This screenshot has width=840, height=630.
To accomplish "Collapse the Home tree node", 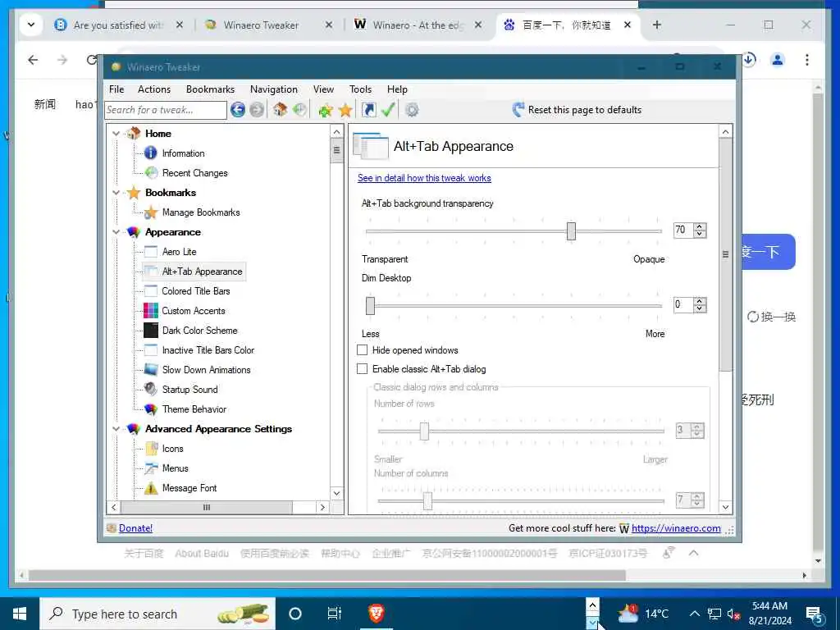I will 116,134.
